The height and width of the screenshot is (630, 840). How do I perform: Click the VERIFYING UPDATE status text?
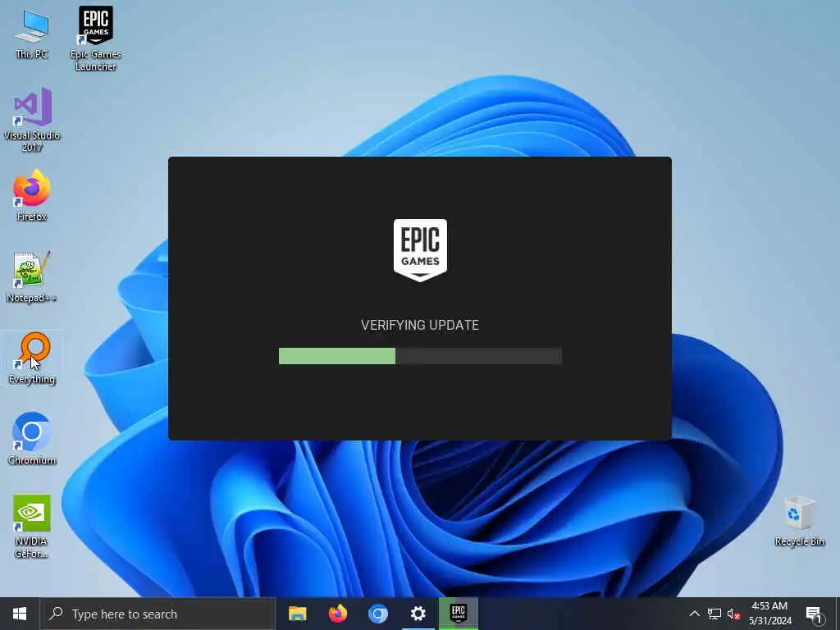pos(420,325)
